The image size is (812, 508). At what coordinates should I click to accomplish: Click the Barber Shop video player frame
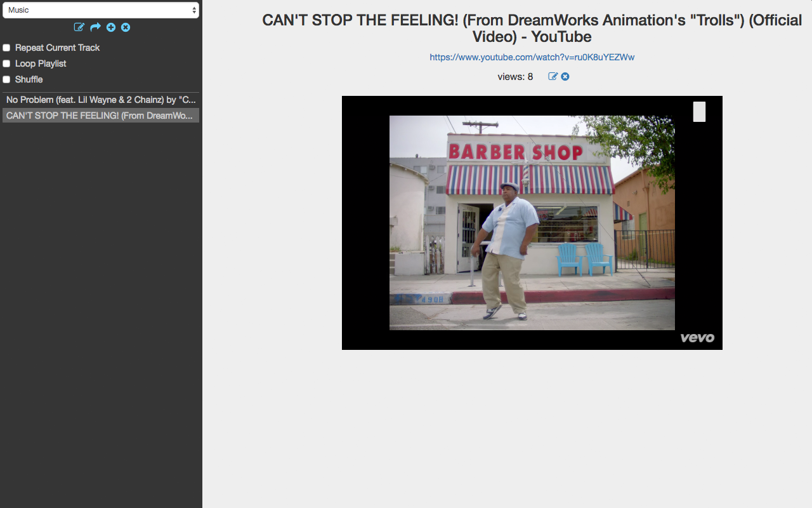pos(532,223)
